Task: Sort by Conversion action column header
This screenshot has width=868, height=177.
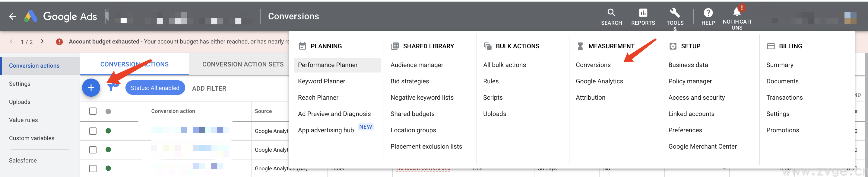Action: click(173, 111)
